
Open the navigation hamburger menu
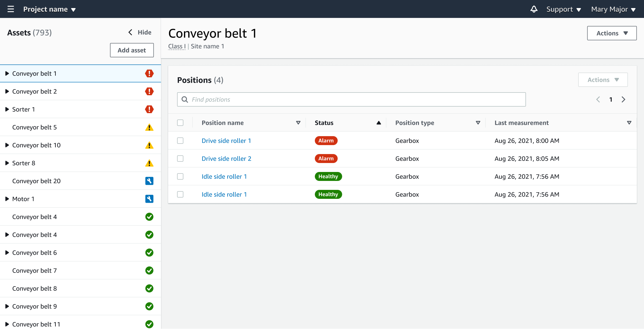[10, 9]
